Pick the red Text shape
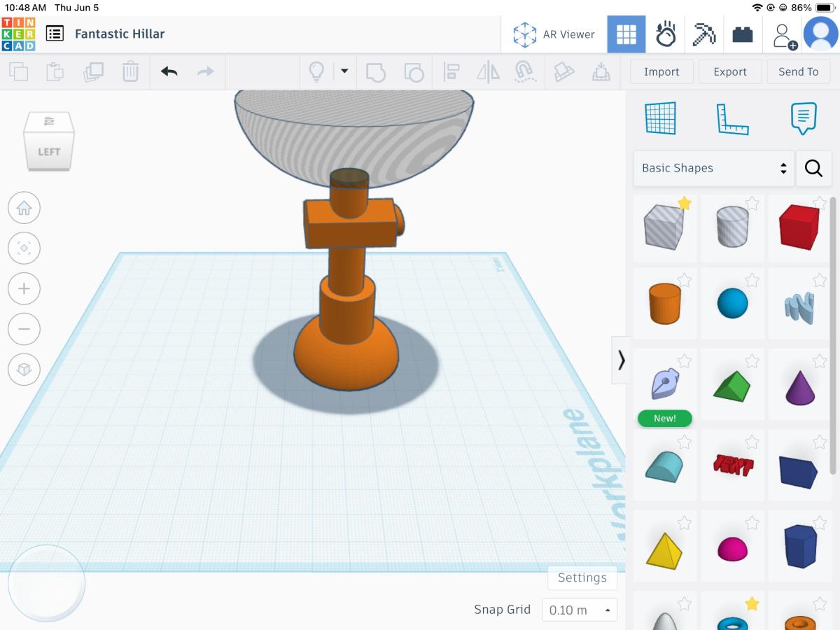Image resolution: width=840 pixels, height=630 pixels. click(732, 466)
